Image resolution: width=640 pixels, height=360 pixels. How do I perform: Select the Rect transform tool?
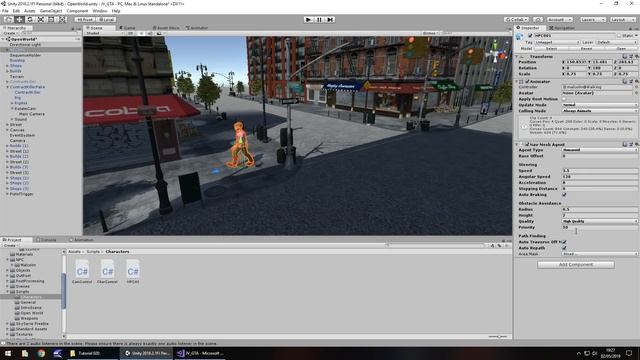coord(51,19)
